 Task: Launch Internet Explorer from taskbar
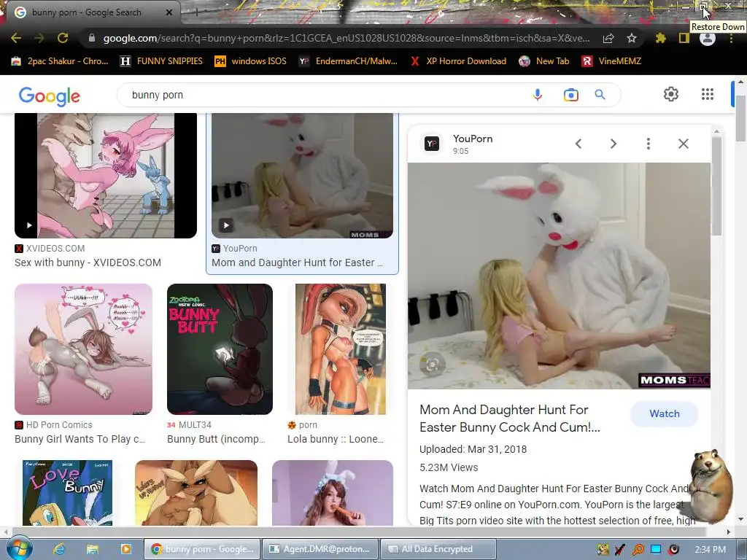[59, 549]
